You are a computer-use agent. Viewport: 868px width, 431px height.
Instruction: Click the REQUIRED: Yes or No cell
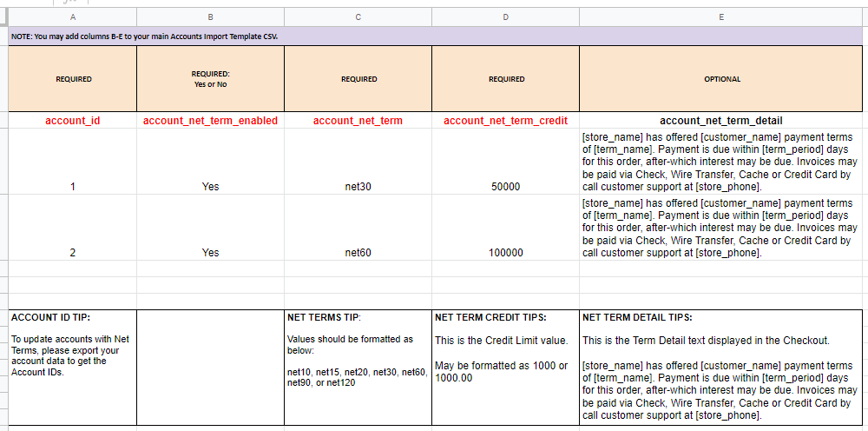210,79
